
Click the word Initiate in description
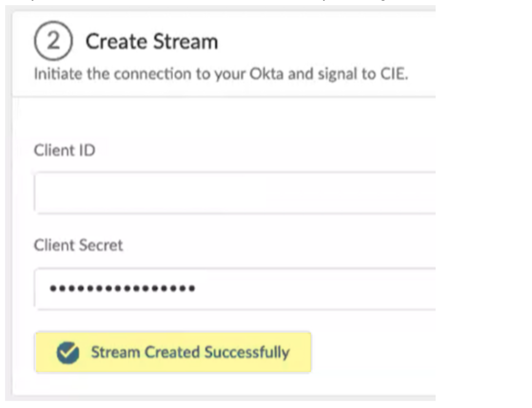58,74
